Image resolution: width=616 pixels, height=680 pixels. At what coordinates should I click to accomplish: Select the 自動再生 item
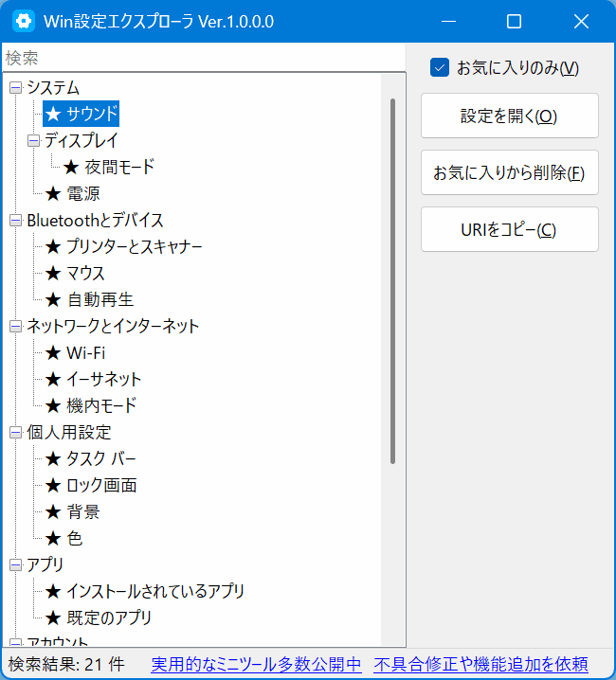(89, 299)
